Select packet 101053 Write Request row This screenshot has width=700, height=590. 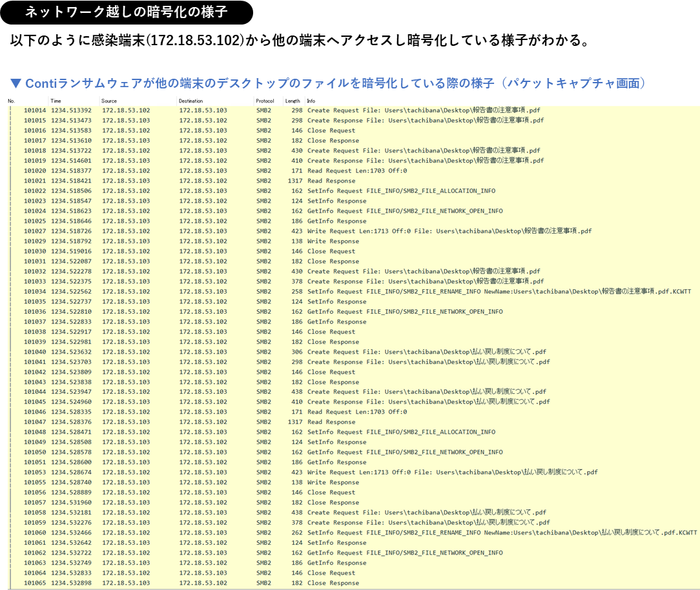pyautogui.click(x=258, y=472)
